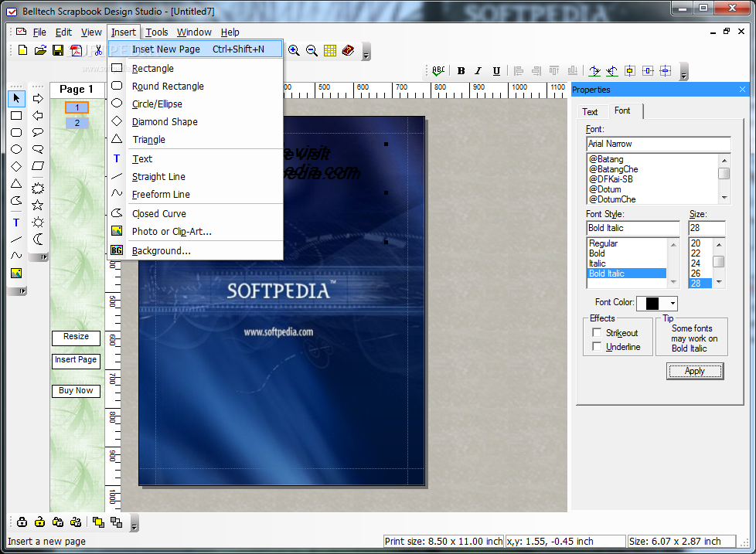Choose Circle/Ellipse from Insert menu
This screenshot has height=554, width=756.
pos(196,104)
